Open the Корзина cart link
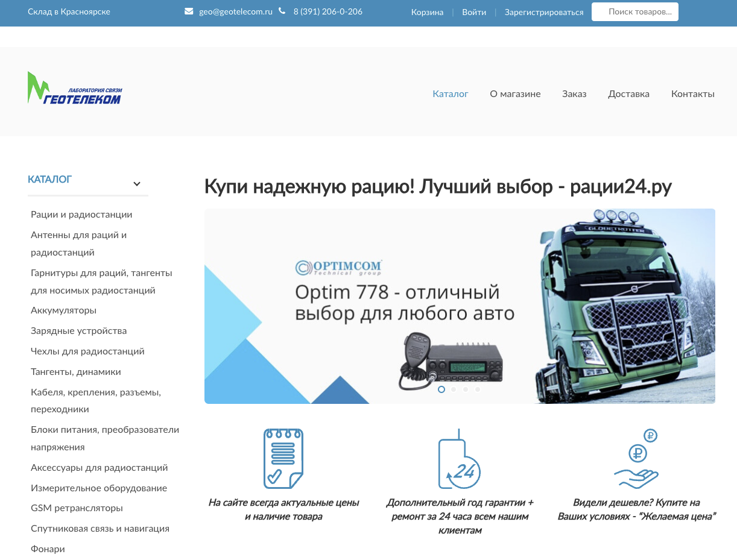The width and height of the screenshot is (737, 560). click(x=427, y=12)
